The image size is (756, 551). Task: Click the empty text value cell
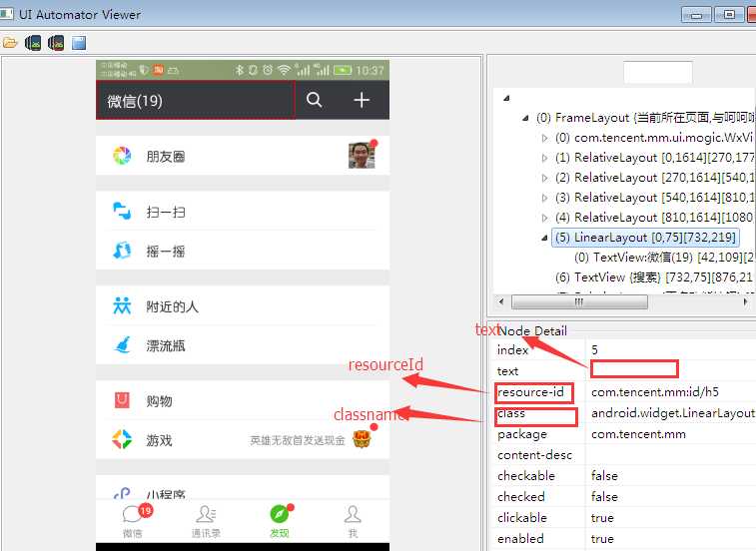[x=634, y=369]
